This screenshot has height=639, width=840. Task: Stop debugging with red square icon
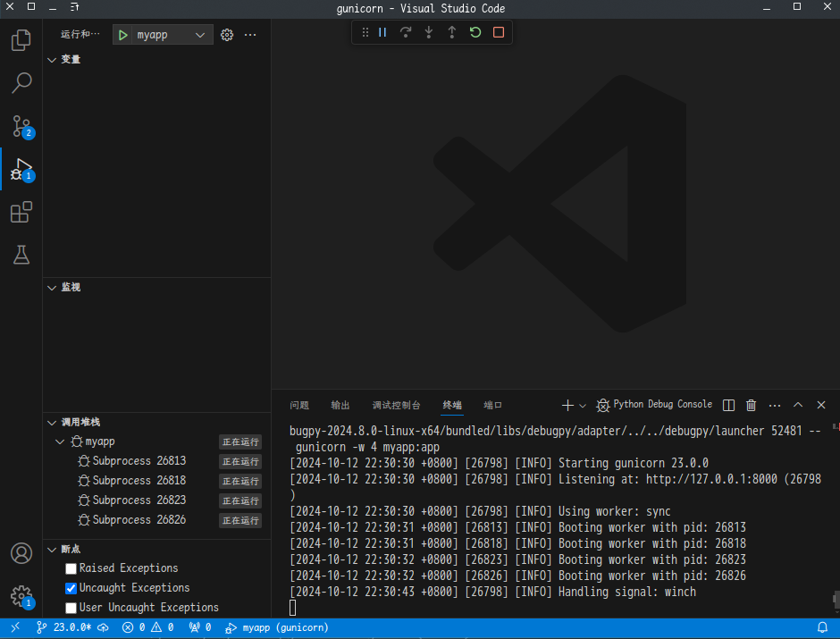499,33
